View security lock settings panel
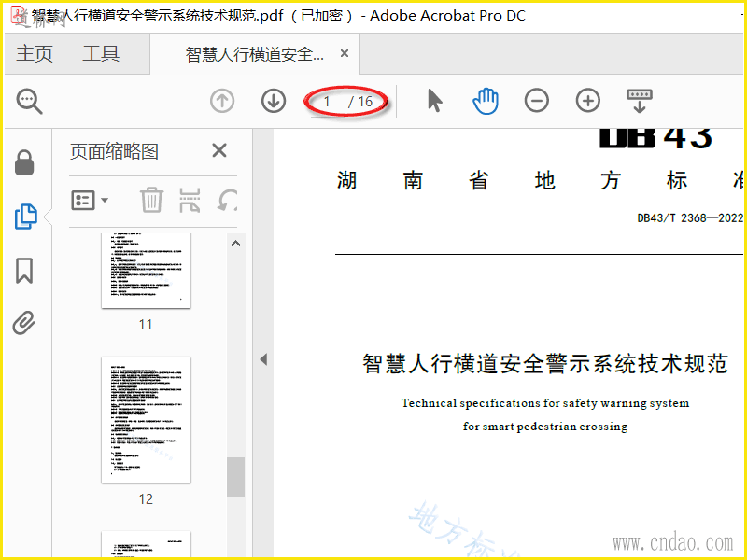 pos(24,162)
